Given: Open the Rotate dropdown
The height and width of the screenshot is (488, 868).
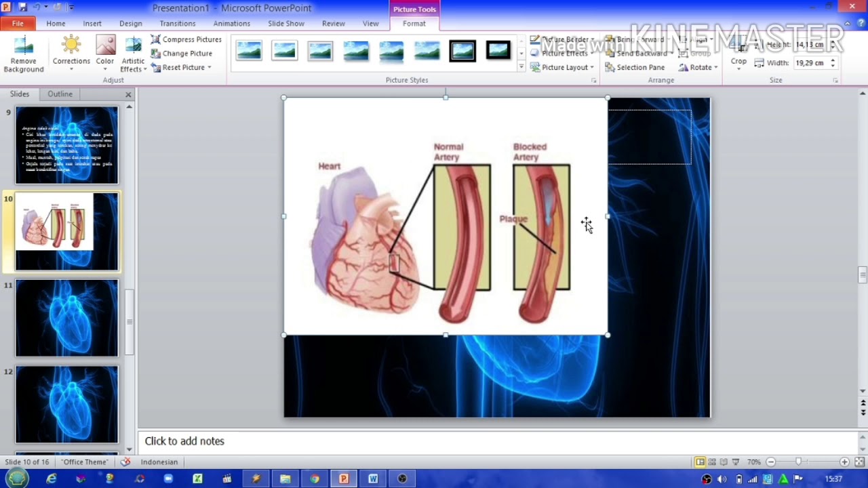Looking at the screenshot, I should (698, 67).
